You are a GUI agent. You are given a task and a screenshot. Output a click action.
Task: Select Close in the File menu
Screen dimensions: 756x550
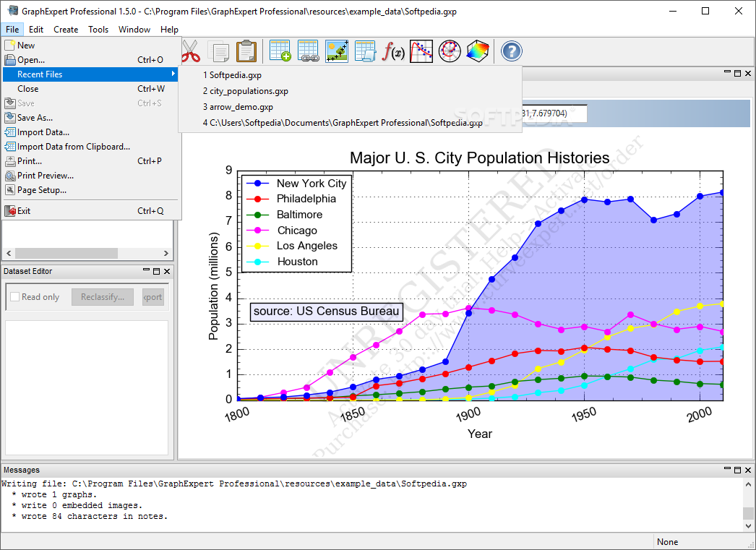pos(90,89)
